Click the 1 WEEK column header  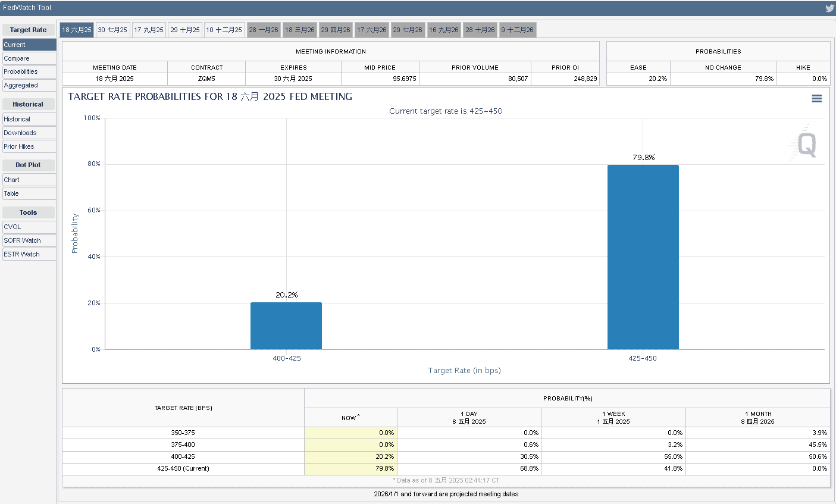613,418
